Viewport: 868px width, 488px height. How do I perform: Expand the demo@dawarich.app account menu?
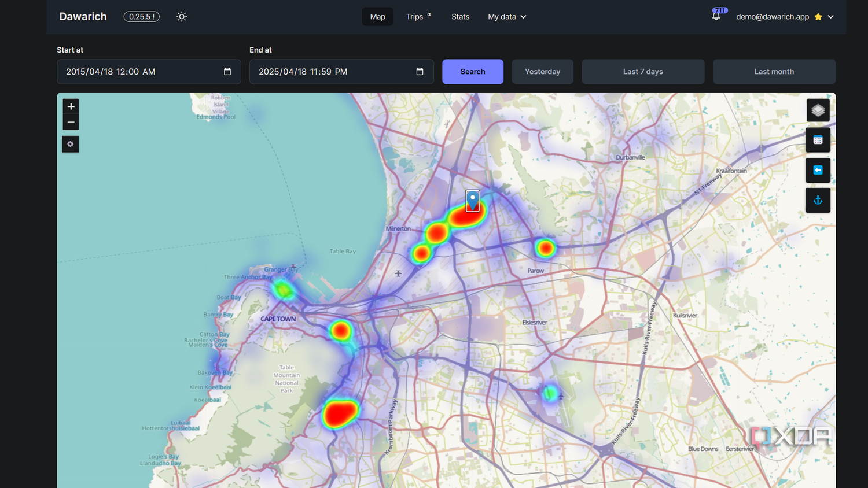click(x=785, y=17)
